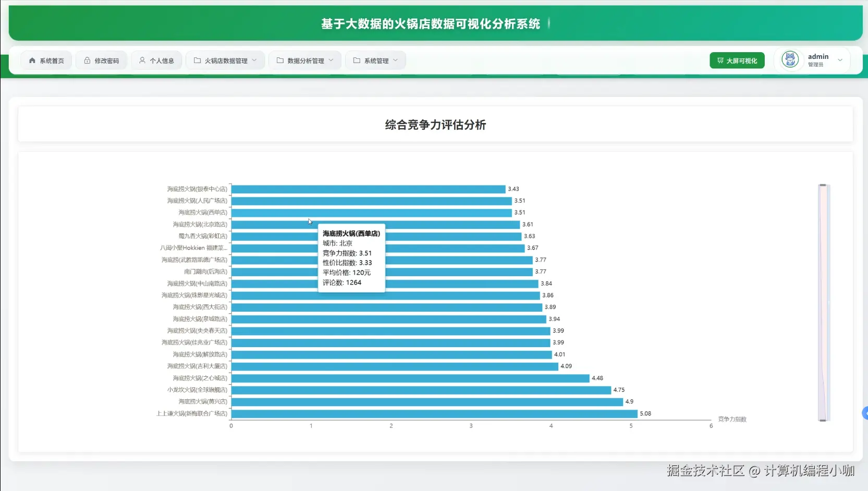The width and height of the screenshot is (868, 491).
Task: Click the value 3.67 at bar end
Action: 532,248
